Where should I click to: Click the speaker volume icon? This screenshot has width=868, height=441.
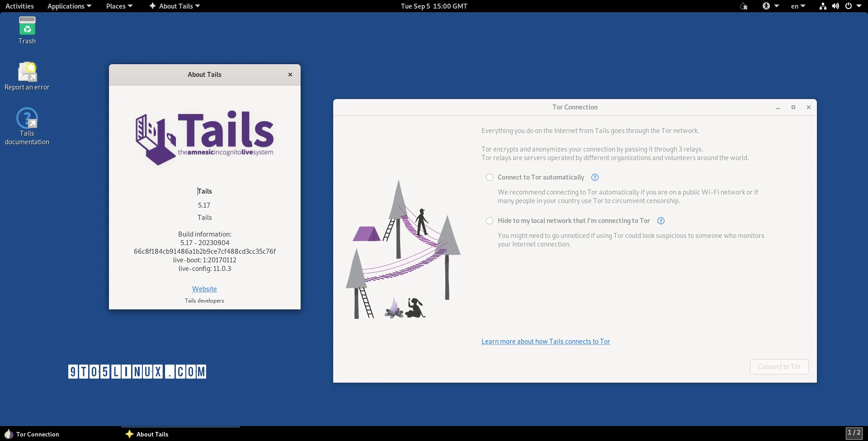835,6
